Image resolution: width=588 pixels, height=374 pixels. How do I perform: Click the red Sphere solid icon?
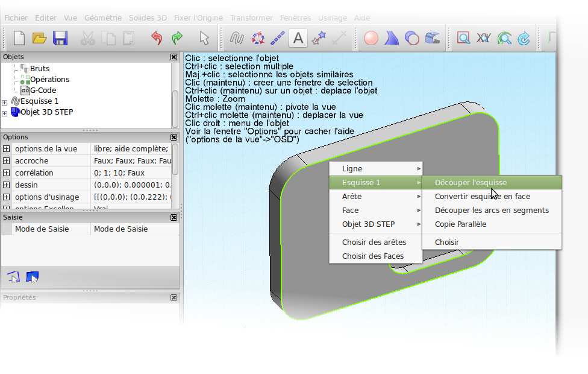pos(371,39)
